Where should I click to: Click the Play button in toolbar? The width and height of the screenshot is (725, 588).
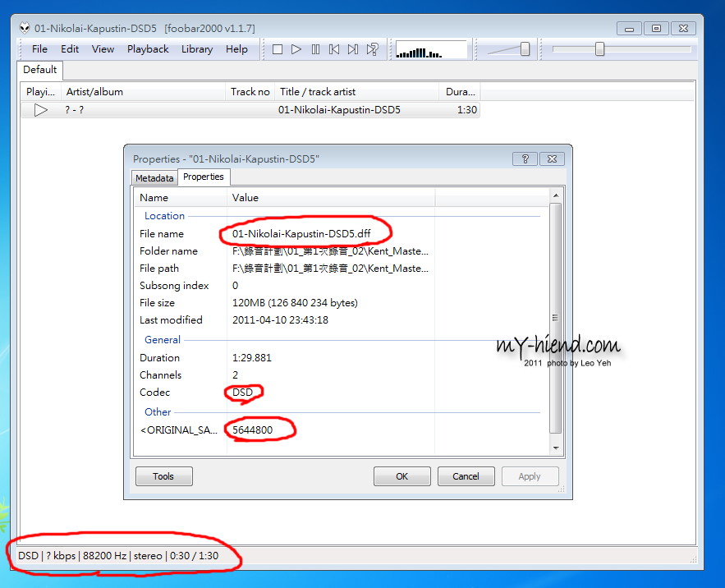(x=296, y=49)
